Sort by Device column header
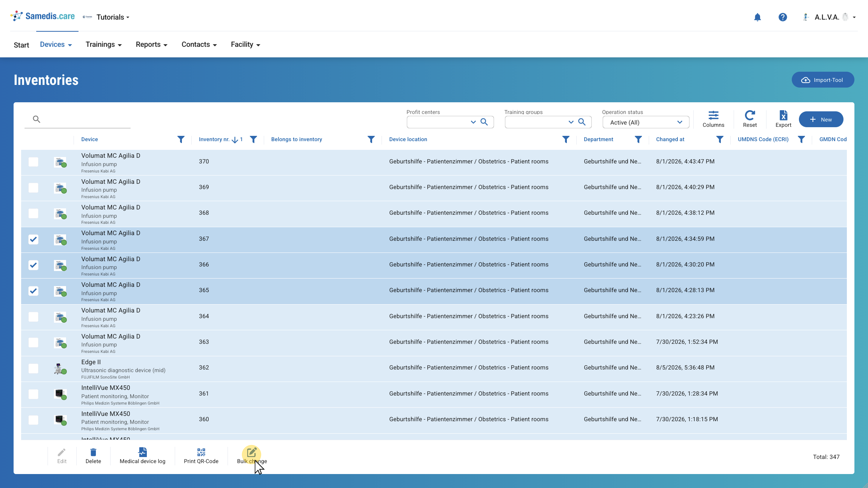Screen dimensions: 868x488 tap(89, 139)
